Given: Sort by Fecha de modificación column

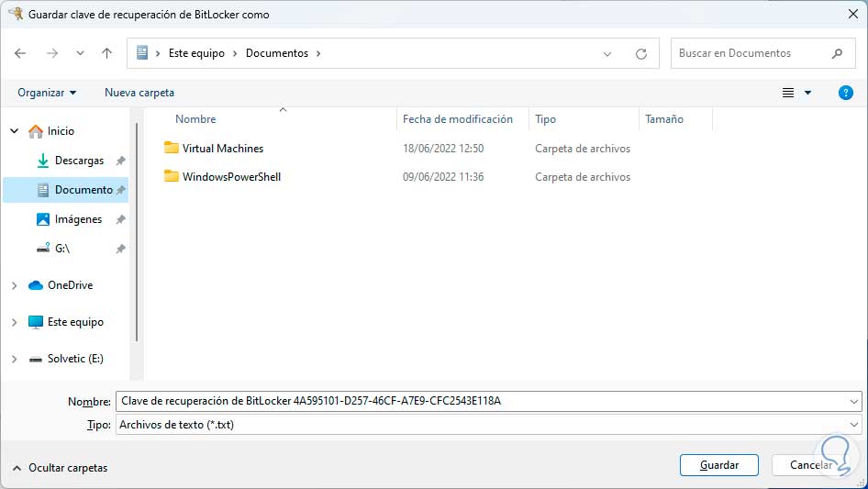Looking at the screenshot, I should [457, 119].
